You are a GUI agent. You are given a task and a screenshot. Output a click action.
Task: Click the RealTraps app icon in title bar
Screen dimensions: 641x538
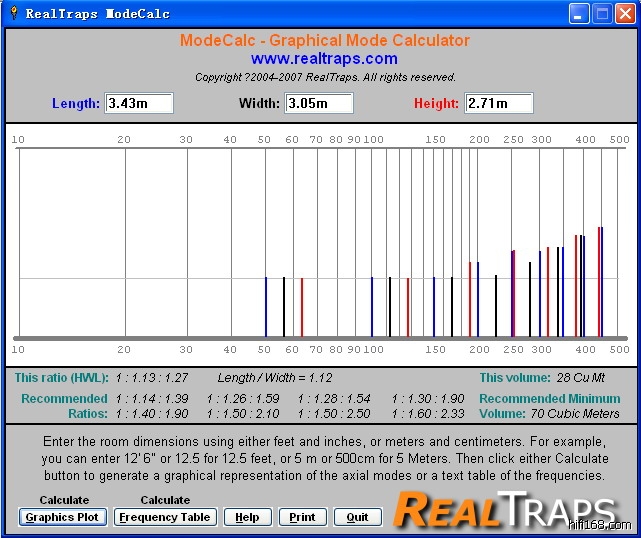13,14
